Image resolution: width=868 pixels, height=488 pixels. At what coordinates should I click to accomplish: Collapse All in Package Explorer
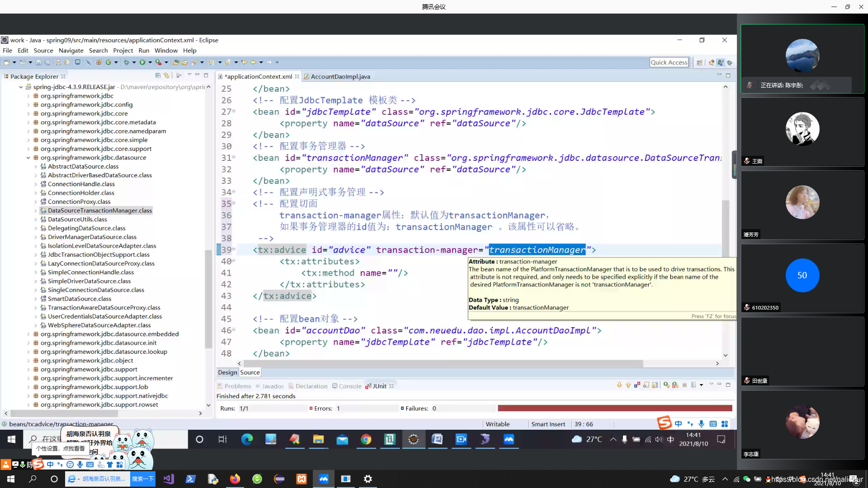click(x=158, y=75)
